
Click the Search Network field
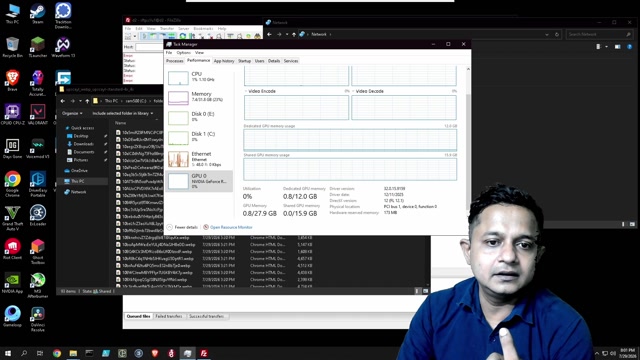[599, 34]
